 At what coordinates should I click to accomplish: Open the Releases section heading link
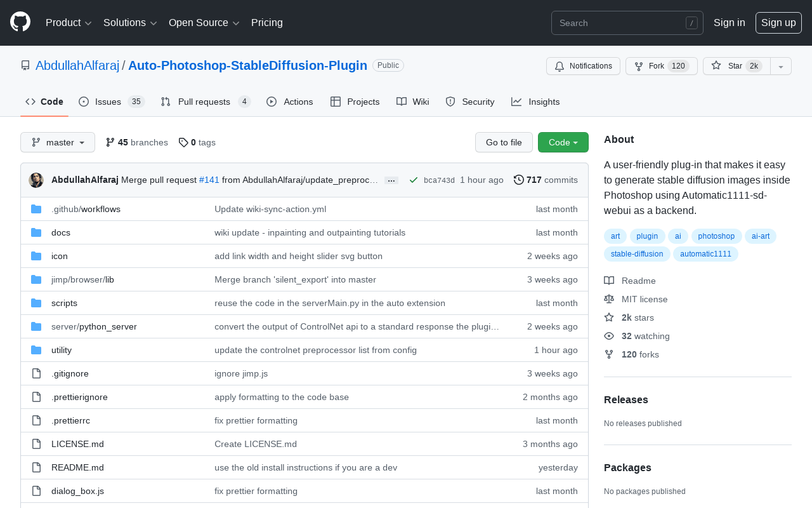coord(626,399)
